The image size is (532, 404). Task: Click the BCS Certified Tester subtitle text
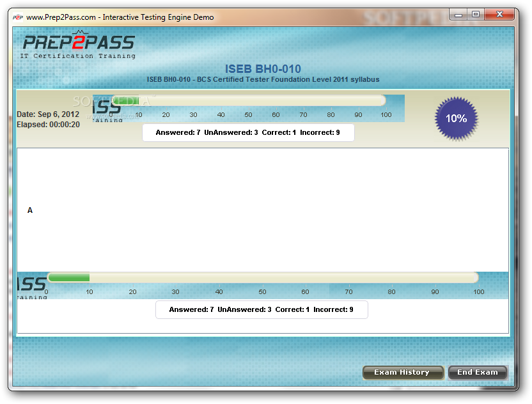point(263,79)
